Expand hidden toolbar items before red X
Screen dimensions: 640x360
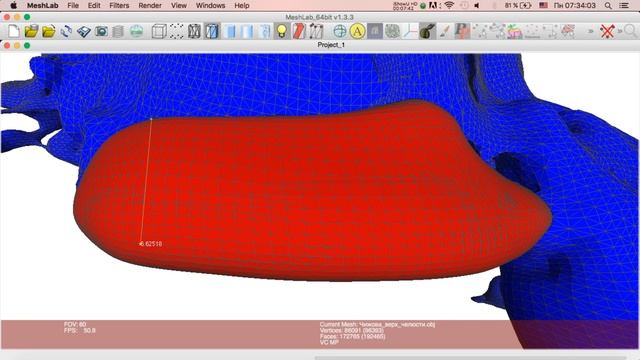[591, 31]
